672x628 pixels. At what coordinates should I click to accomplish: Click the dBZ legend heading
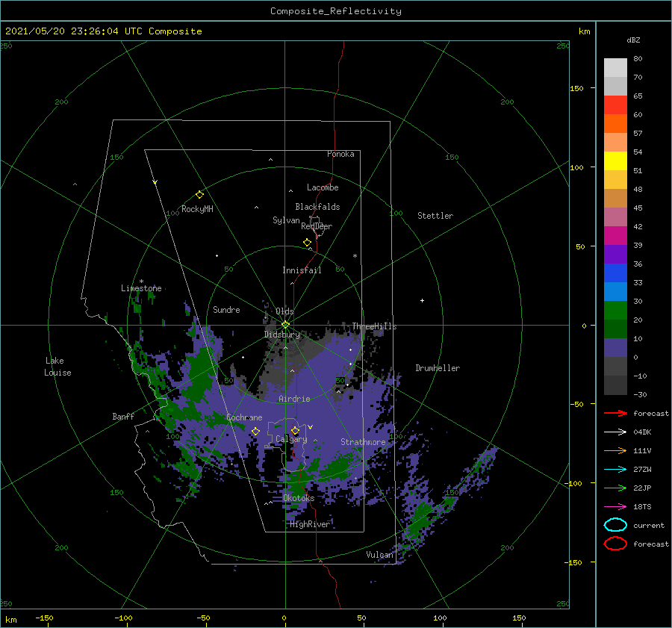tap(633, 40)
